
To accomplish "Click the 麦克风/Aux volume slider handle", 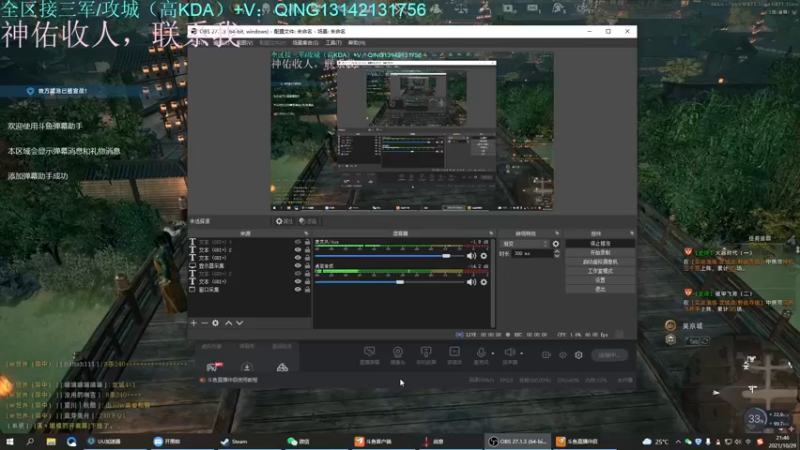I will click(x=446, y=256).
